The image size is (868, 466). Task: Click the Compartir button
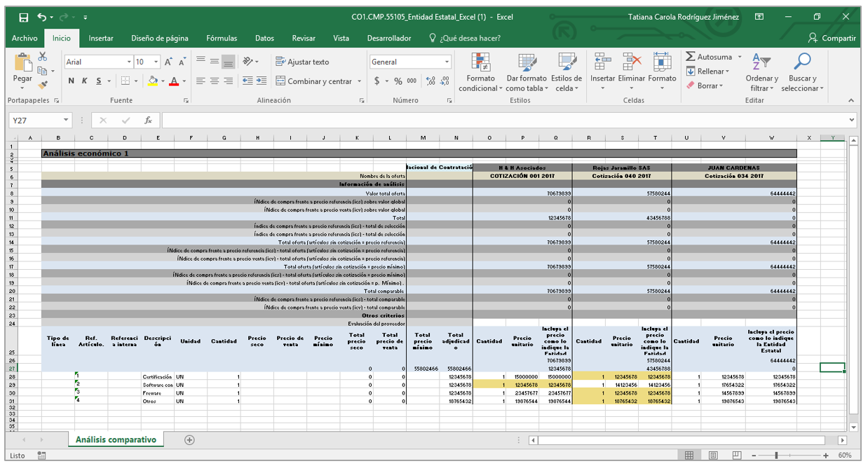pos(832,38)
